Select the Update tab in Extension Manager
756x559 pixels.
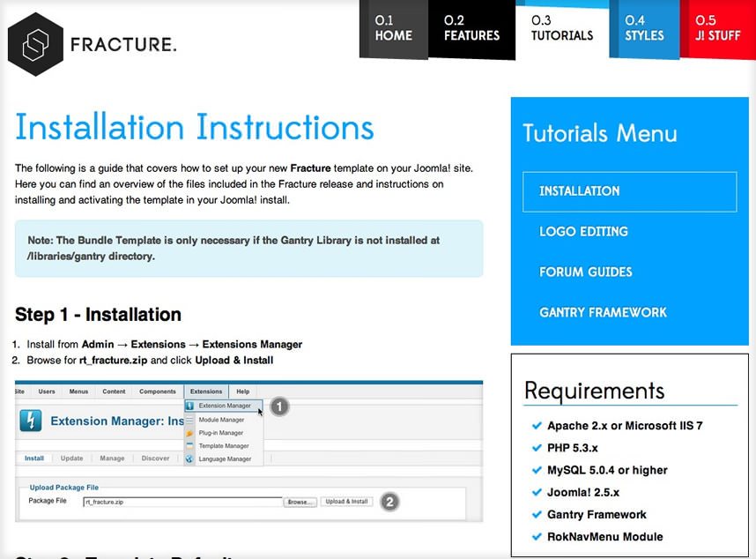coord(72,458)
